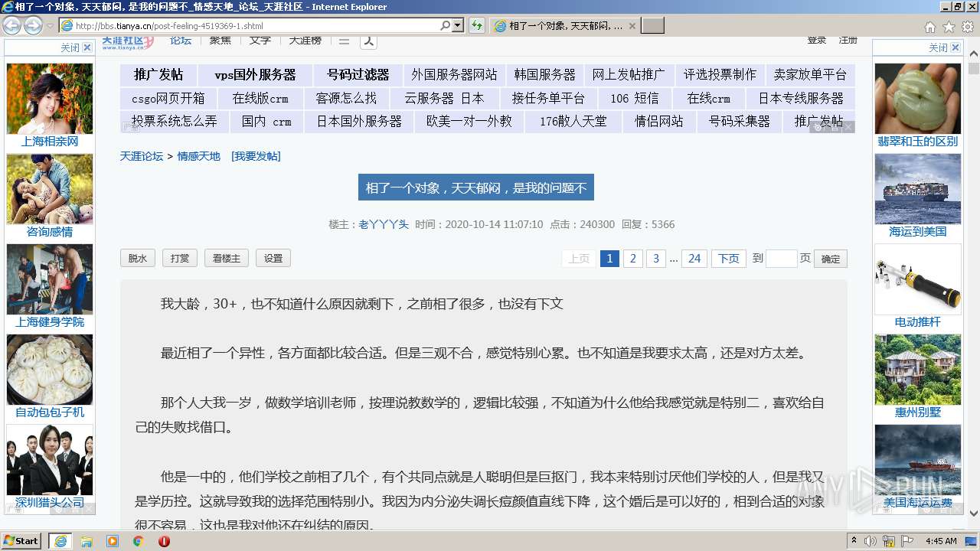Open the browser Tools gear icon
The height and width of the screenshot is (551, 980).
pyautogui.click(x=968, y=27)
